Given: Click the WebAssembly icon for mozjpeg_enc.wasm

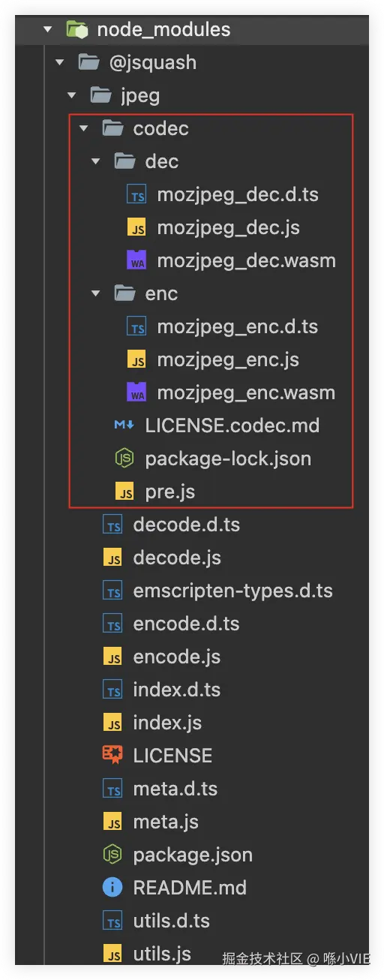Looking at the screenshot, I should 137,392.
